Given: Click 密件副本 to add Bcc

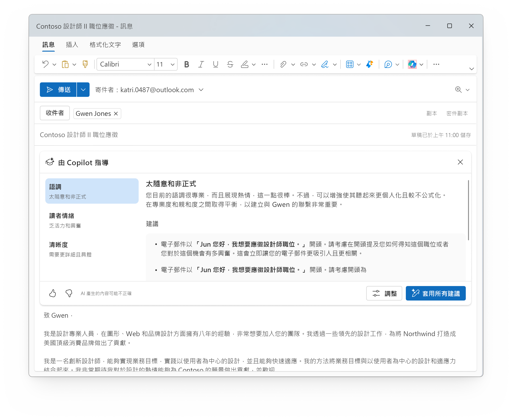Looking at the screenshot, I should [457, 113].
